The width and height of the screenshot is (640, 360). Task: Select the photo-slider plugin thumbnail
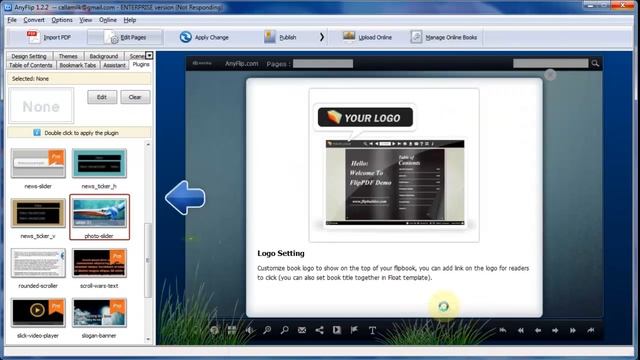(x=99, y=213)
